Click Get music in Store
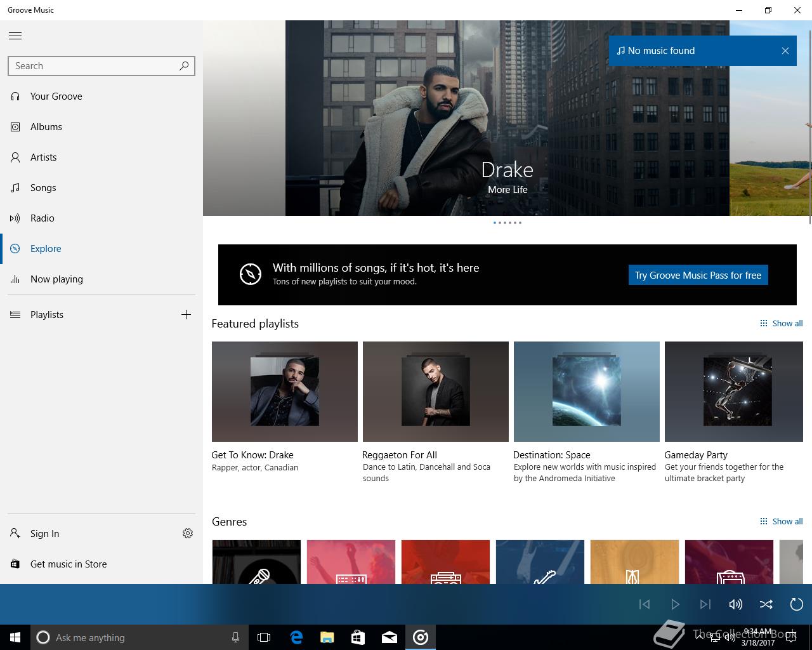Viewport: 812px width, 650px height. pos(101,564)
